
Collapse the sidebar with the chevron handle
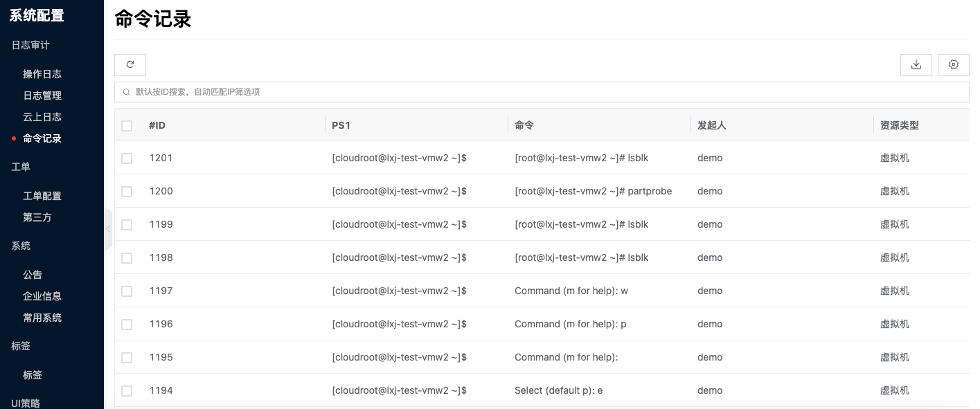tap(108, 229)
